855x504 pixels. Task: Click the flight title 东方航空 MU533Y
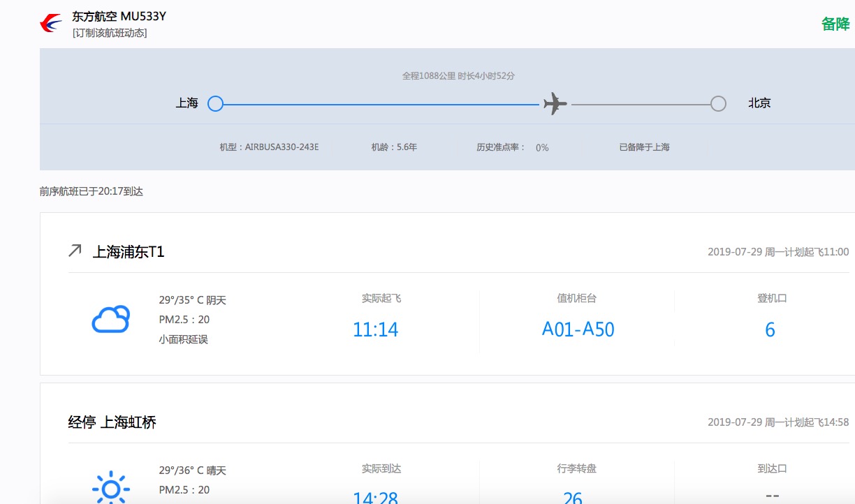click(119, 16)
